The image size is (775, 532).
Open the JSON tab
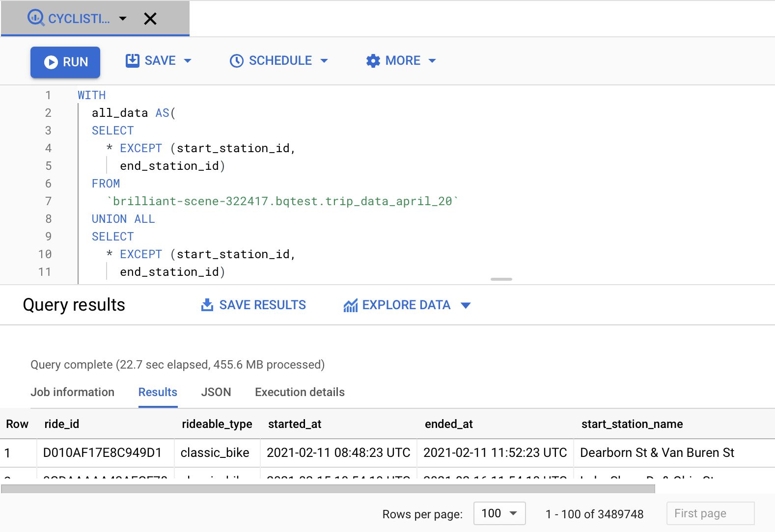click(x=216, y=392)
